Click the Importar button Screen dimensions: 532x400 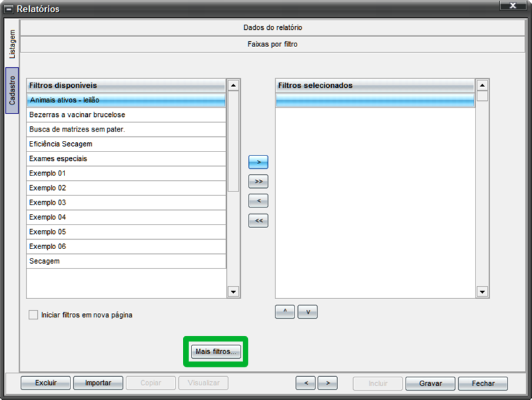pos(98,383)
